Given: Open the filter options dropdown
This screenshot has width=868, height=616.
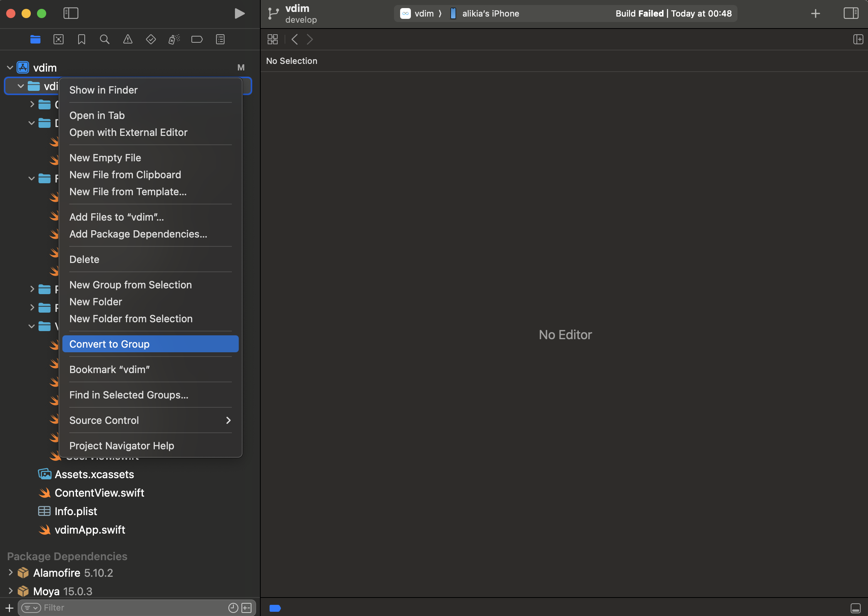Looking at the screenshot, I should (x=31, y=608).
